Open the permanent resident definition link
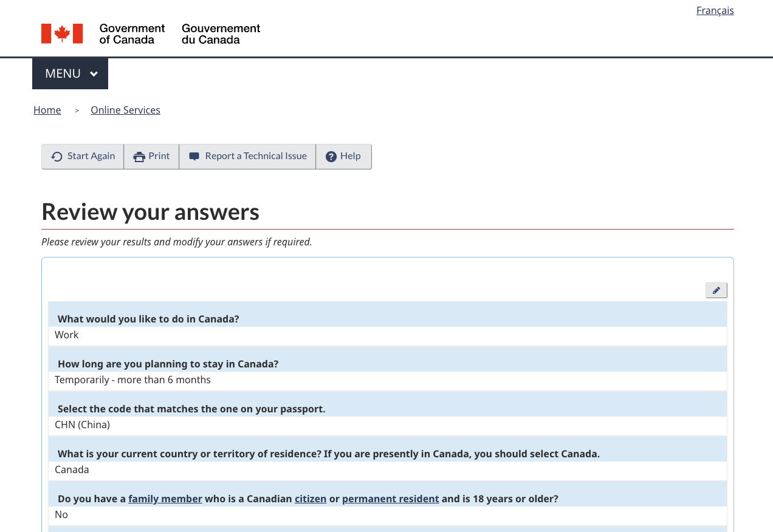The width and height of the screenshot is (773, 532). click(x=390, y=499)
